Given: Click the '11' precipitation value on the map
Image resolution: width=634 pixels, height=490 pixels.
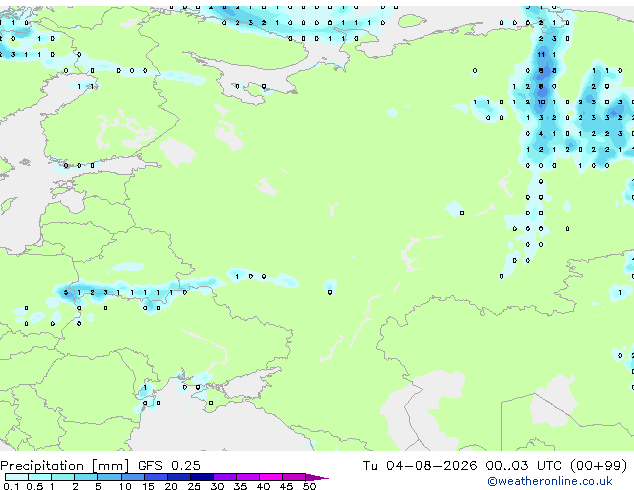Looking at the screenshot, I should [x=541, y=55].
